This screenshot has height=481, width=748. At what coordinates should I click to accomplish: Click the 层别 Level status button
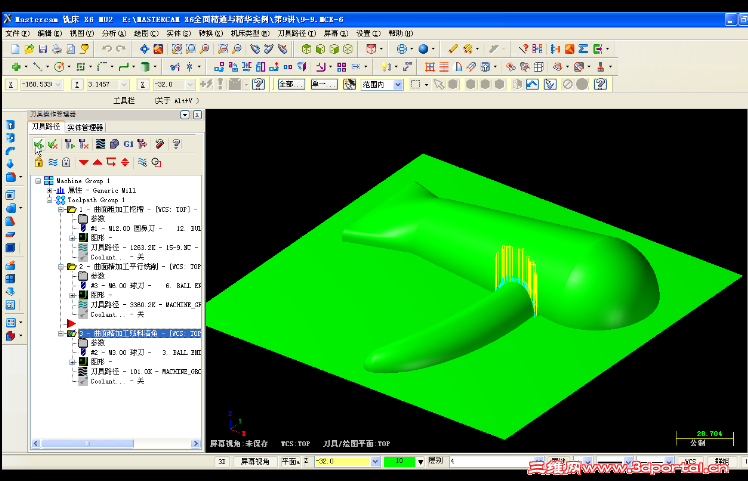pos(435,461)
